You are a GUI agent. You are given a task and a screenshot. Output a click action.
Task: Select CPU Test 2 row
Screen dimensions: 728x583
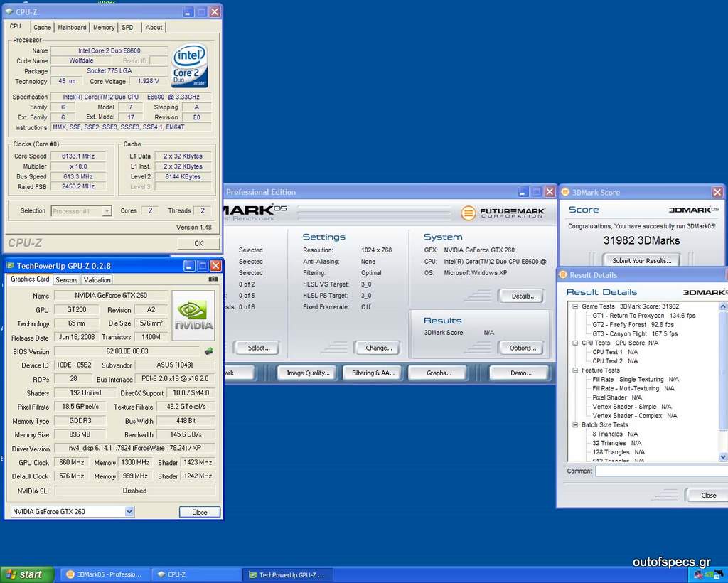tap(615, 361)
